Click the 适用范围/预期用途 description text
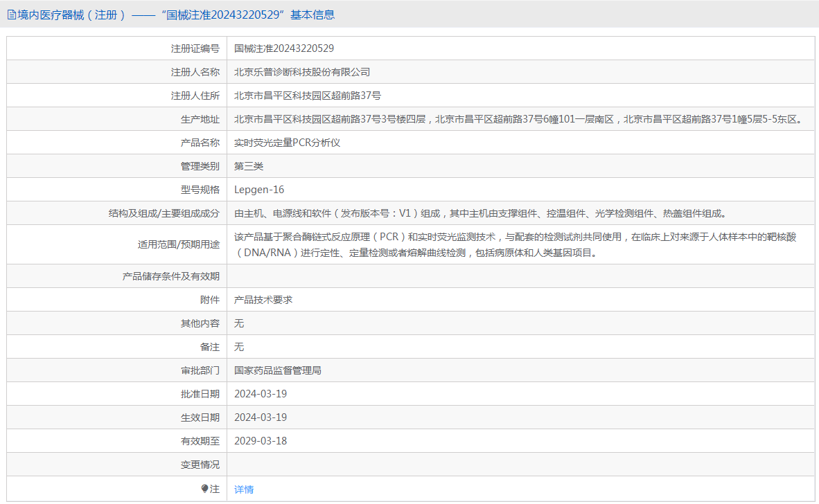The height and width of the screenshot is (504, 819). coord(515,244)
